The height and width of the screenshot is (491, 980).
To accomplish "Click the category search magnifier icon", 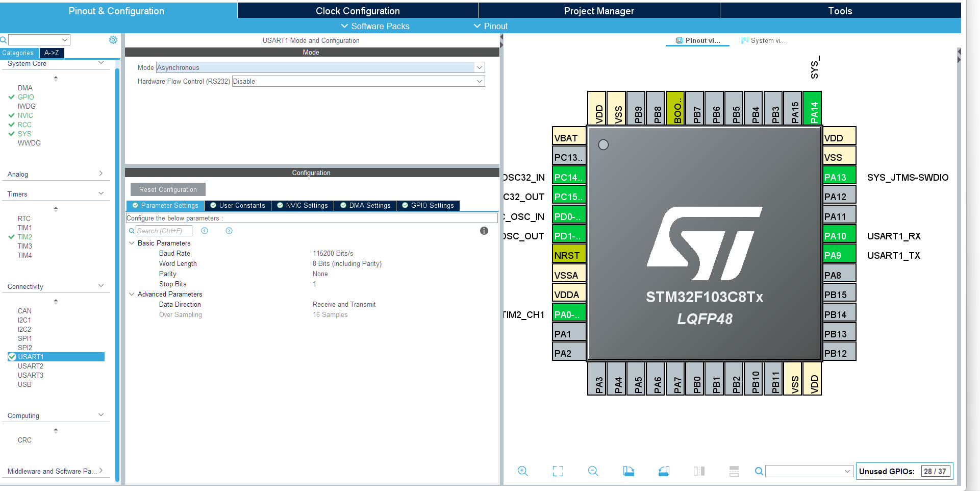I will [4, 40].
